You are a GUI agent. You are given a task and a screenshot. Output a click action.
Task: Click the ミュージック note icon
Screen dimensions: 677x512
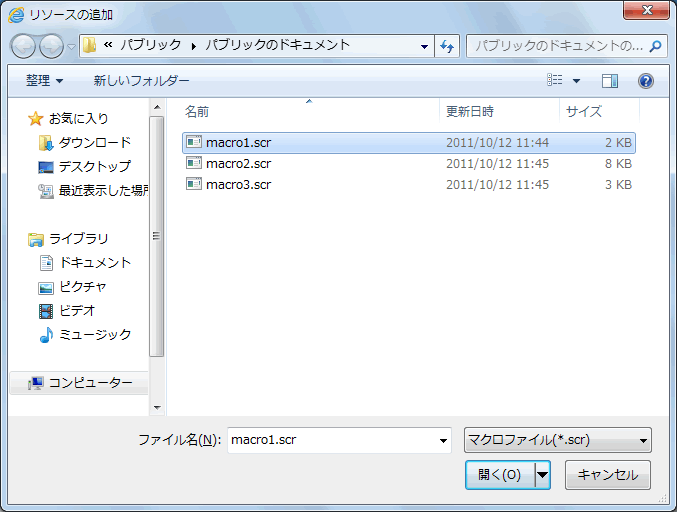(x=46, y=335)
